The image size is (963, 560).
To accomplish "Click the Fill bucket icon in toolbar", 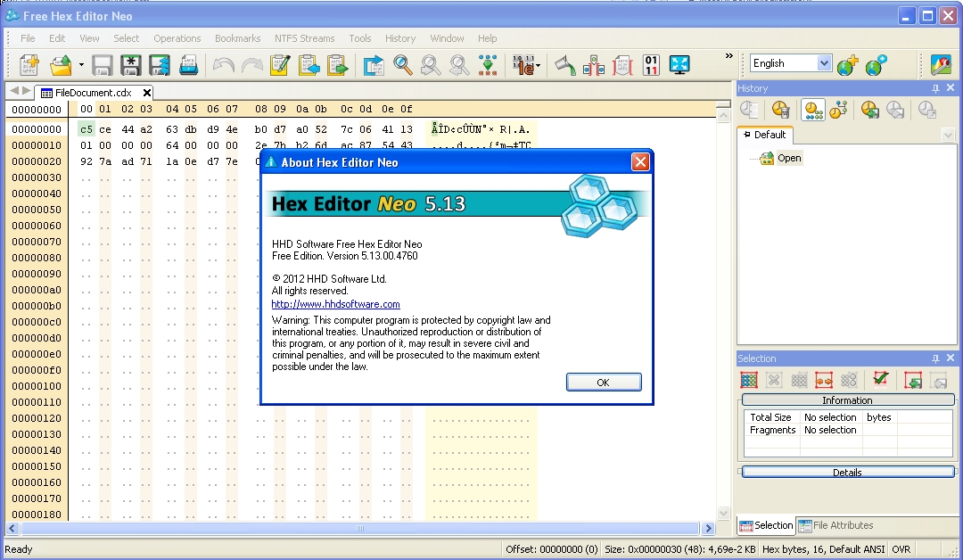I will coord(564,64).
